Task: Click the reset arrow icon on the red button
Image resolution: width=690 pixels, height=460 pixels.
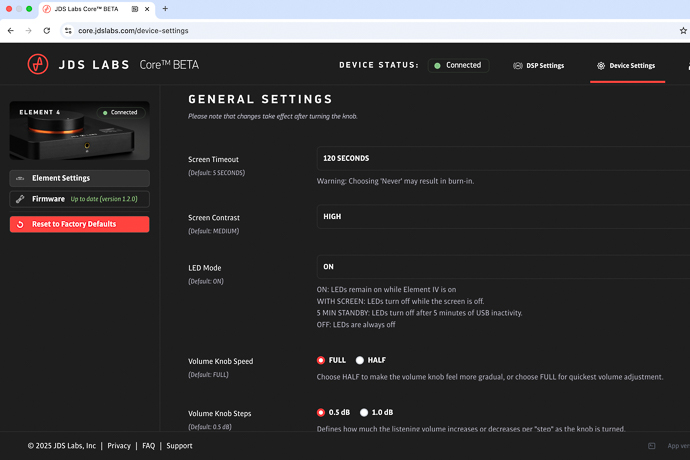Action: click(x=20, y=224)
